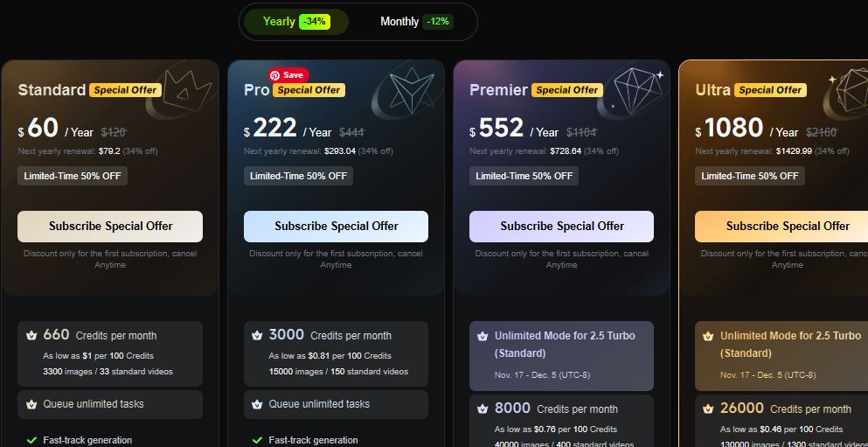This screenshot has height=447, width=868.
Task: Click Pro's Queue unlimited tasks feature
Action: tap(336, 404)
